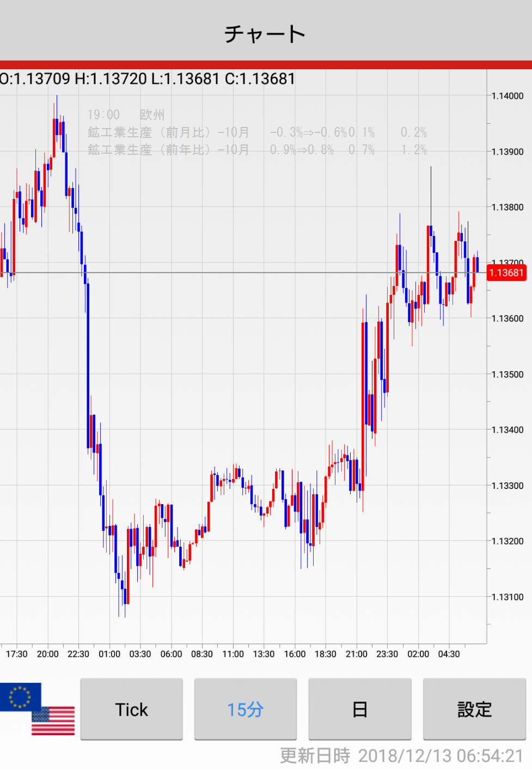This screenshot has height=769, width=532.
Task: Tap the 1.14000 price axis label
Action: (x=507, y=96)
